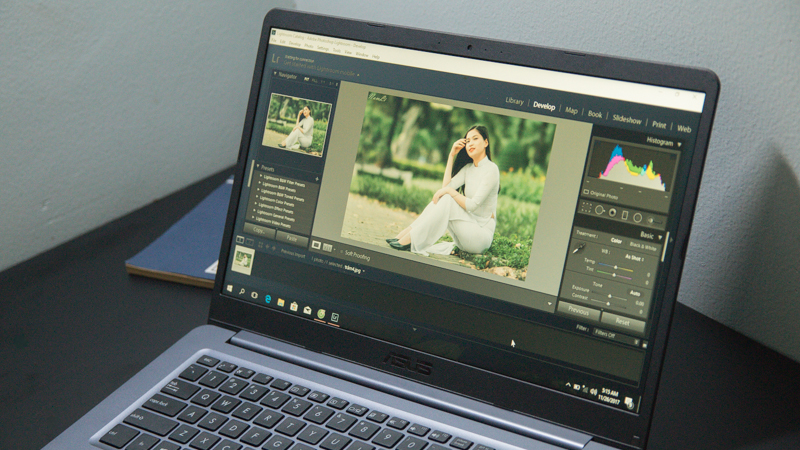Click the Before/After view icon
The height and width of the screenshot is (450, 800).
(328, 247)
